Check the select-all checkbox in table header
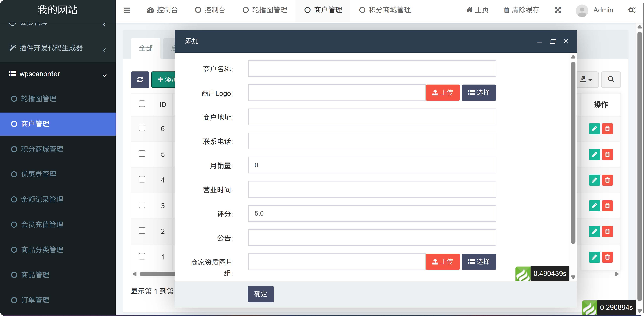 (142, 103)
